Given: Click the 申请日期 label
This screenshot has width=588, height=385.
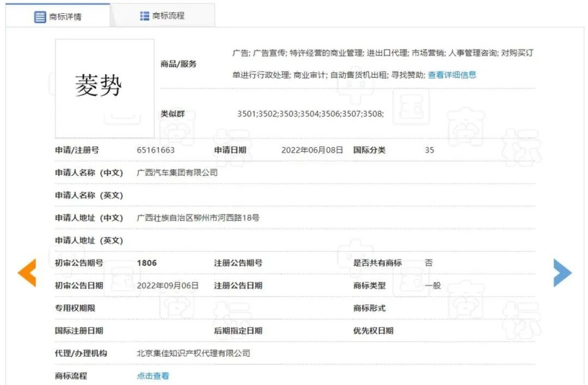Looking at the screenshot, I should (x=230, y=150).
